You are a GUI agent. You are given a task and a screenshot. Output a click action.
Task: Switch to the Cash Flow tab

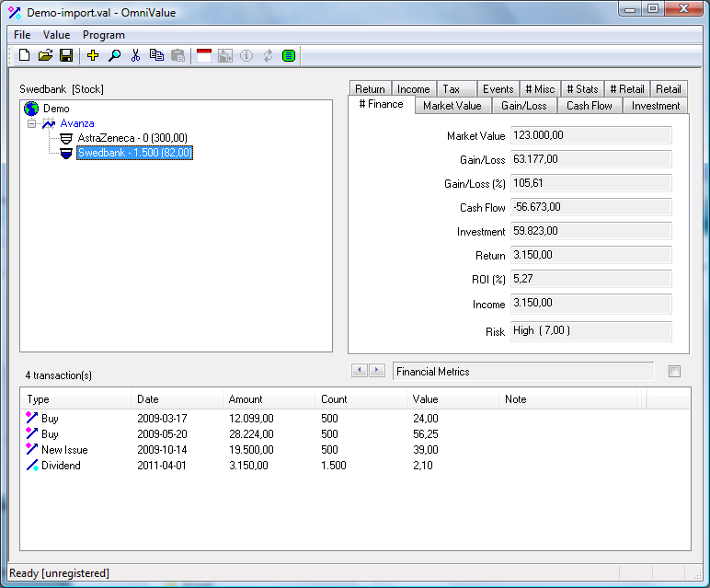590,106
